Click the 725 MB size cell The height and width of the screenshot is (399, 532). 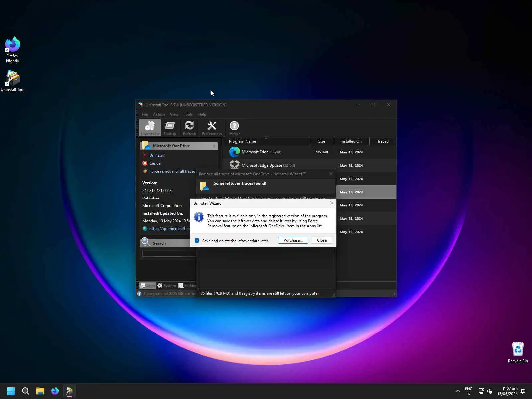pos(321,152)
